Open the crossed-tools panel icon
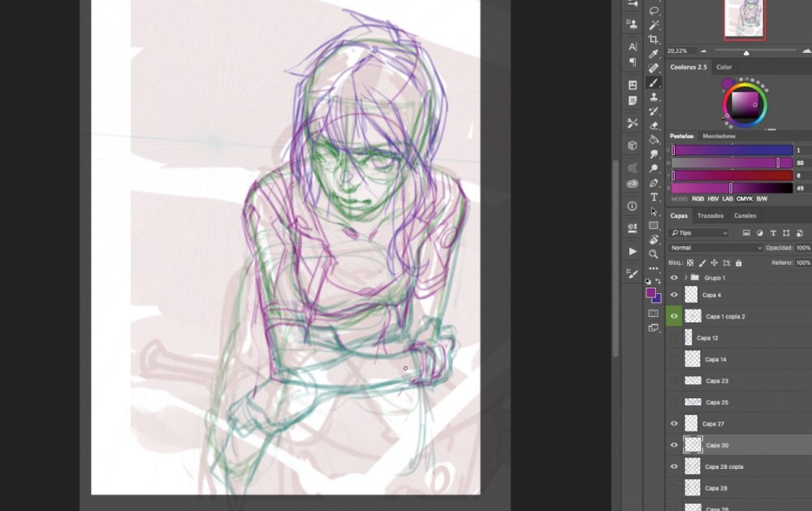Viewport: 812px width, 511px height. [x=633, y=123]
